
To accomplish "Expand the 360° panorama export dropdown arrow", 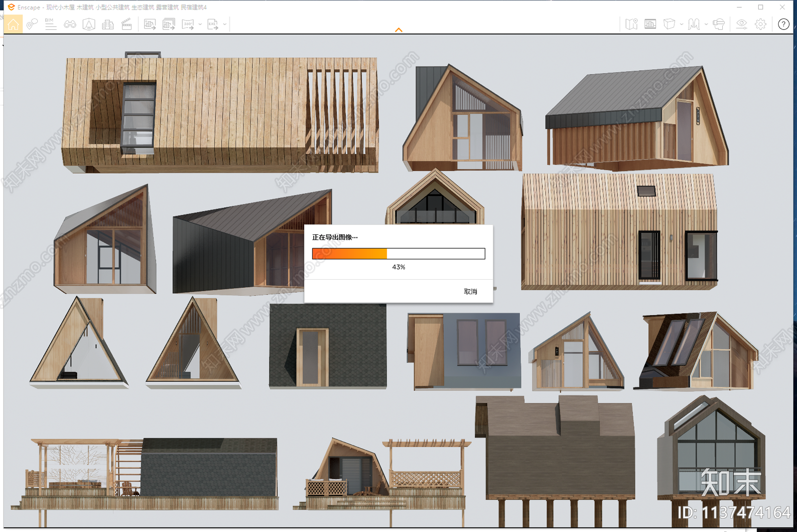I will [x=200, y=24].
